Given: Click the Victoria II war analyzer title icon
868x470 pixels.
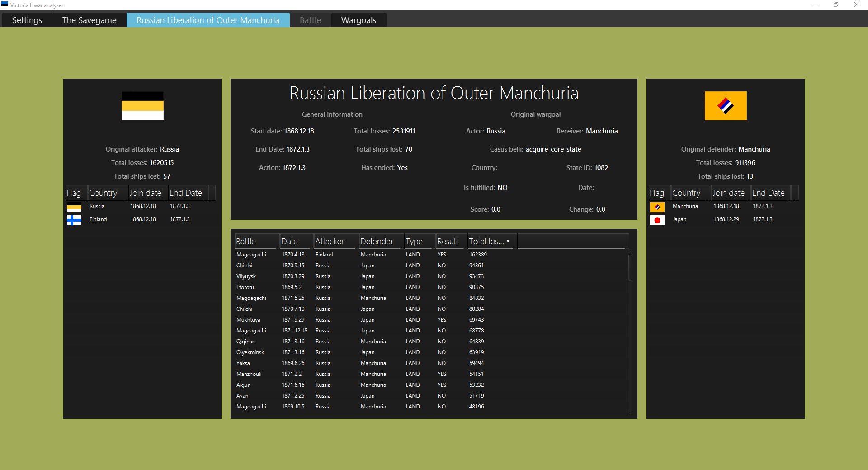Looking at the screenshot, I should pos(5,5).
